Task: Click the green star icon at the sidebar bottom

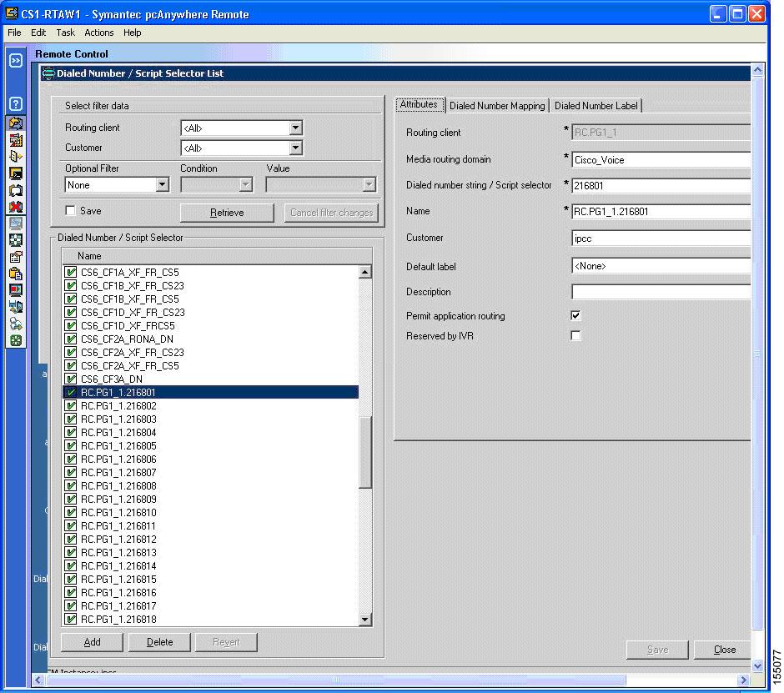Action: pos(16,340)
